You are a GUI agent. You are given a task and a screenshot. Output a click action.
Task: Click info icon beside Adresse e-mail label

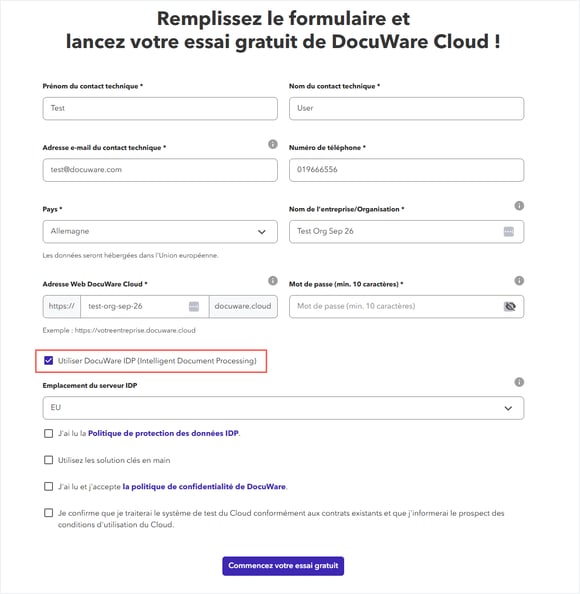[273, 144]
